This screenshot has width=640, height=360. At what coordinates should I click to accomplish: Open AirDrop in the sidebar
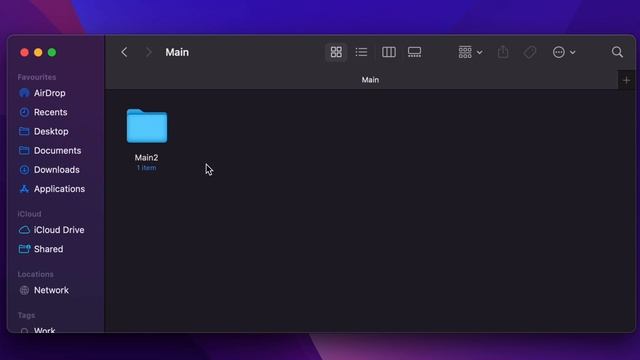pos(49,93)
